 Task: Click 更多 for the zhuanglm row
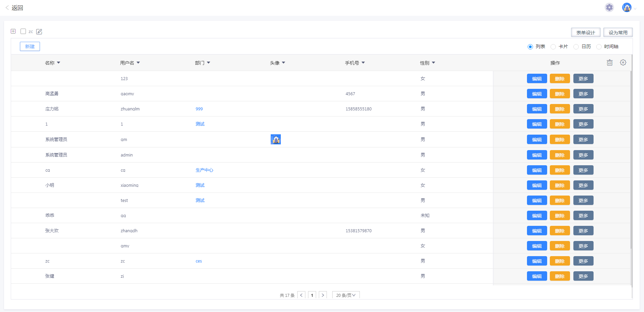[583, 109]
